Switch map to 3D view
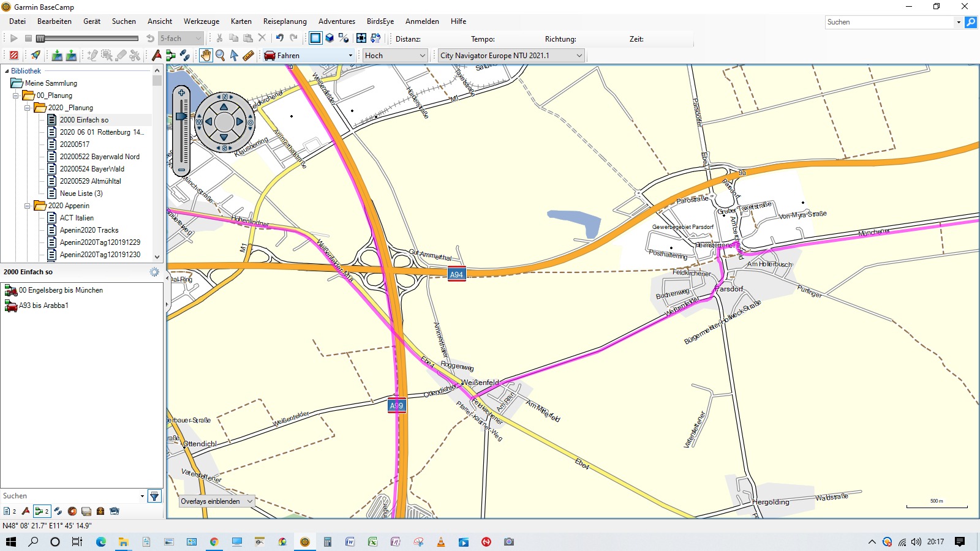Image resolution: width=980 pixels, height=551 pixels. 330,39
